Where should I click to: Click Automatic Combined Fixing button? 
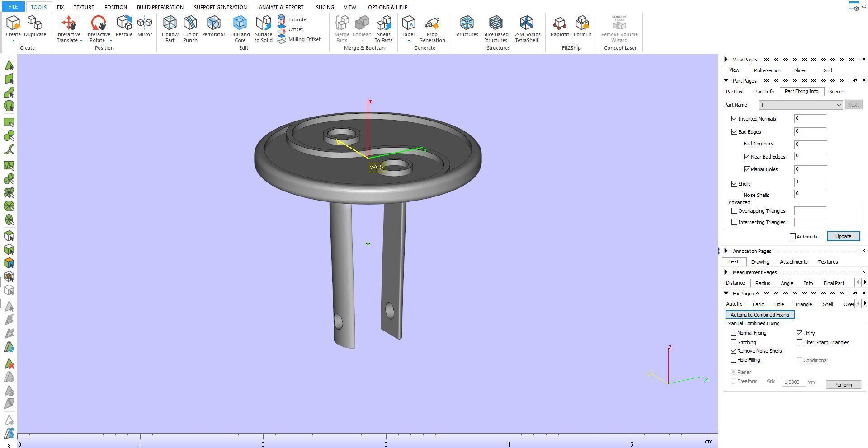(x=759, y=315)
